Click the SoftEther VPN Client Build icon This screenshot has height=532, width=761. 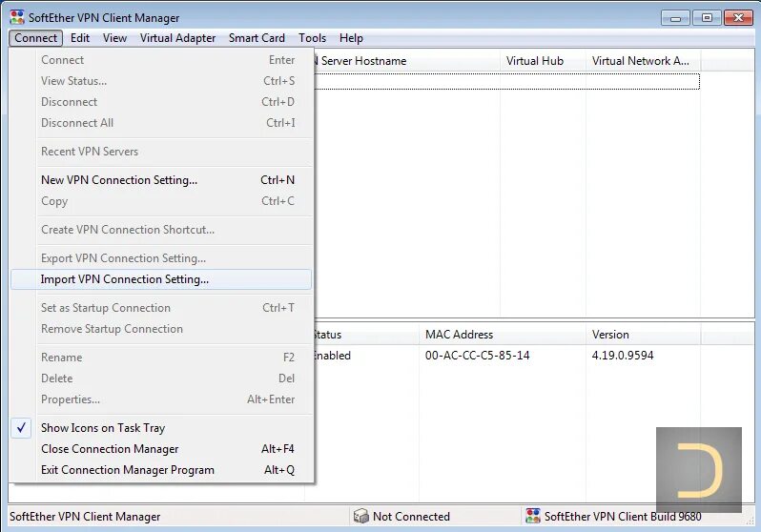point(533,516)
